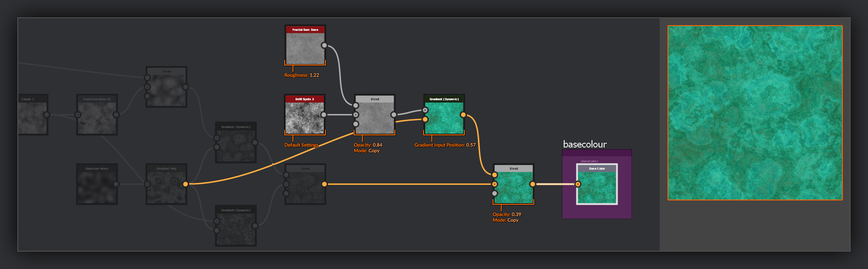The width and height of the screenshot is (868, 269).
Task: Click top input connector of 0.84 Blend node
Action: tap(356, 105)
